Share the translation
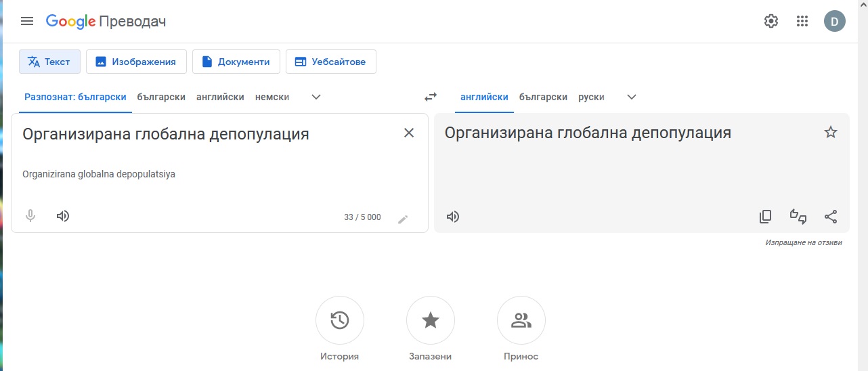Screen dimensions: 868x371 pyautogui.click(x=831, y=217)
